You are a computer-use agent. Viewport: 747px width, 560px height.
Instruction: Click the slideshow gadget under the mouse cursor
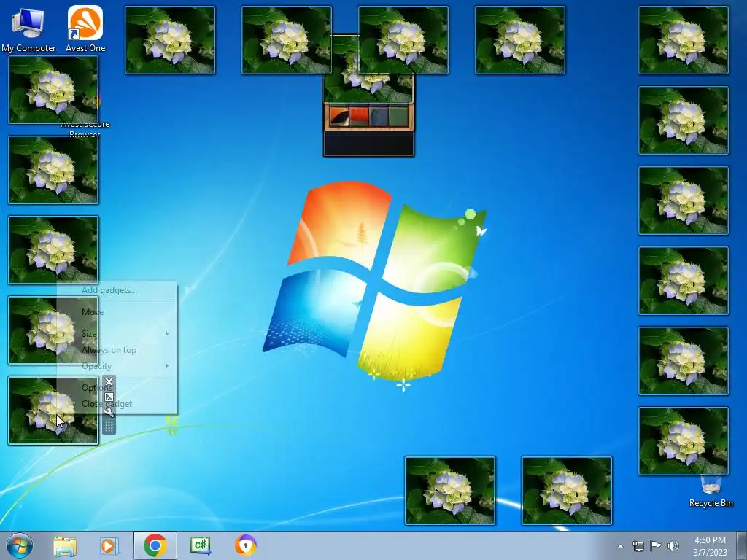click(x=53, y=411)
